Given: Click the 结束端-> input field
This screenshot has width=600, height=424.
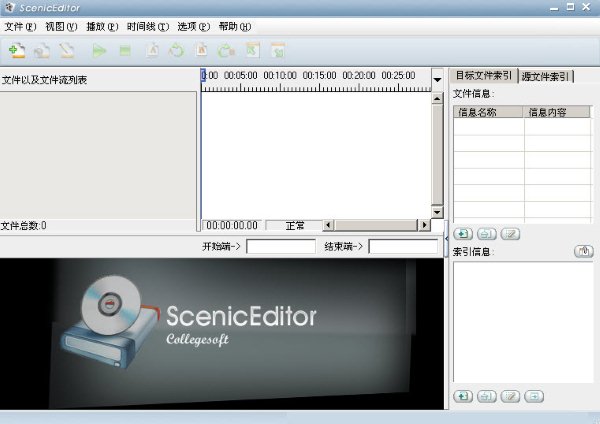Looking at the screenshot, I should pyautogui.click(x=403, y=246).
